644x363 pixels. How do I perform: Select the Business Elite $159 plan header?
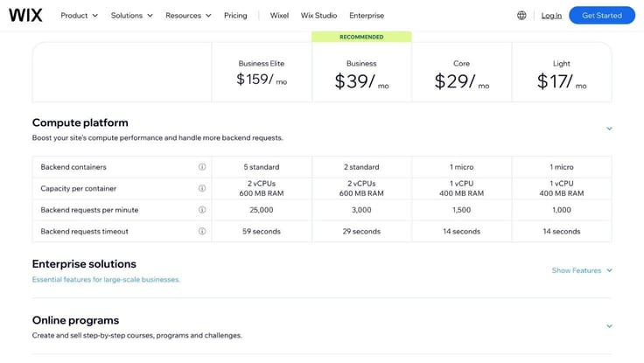tap(262, 73)
